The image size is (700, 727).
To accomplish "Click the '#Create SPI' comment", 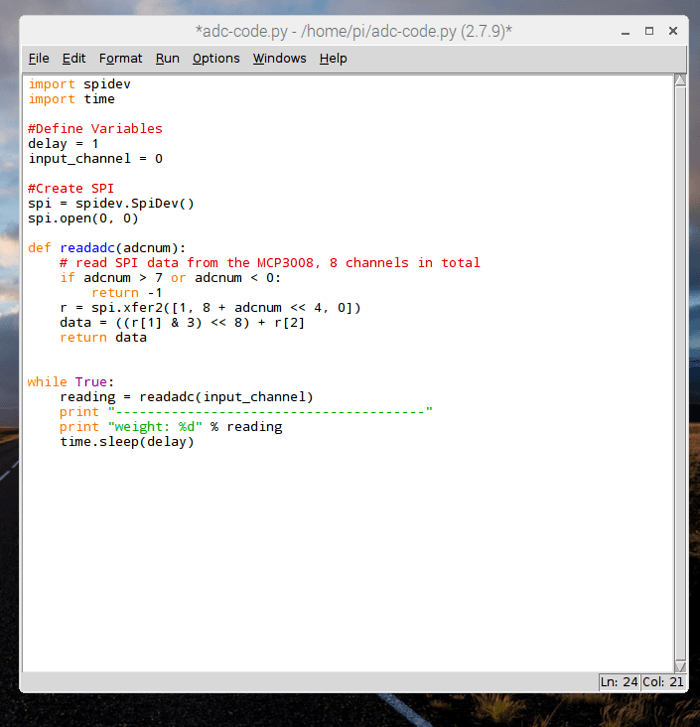I will 70,188.
